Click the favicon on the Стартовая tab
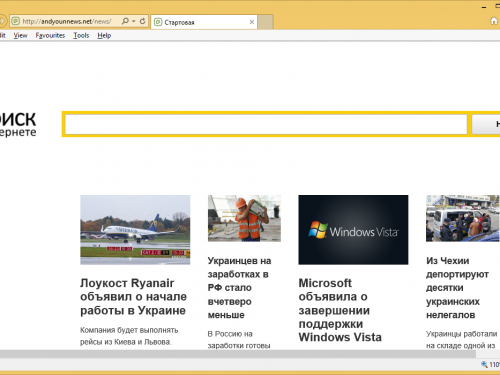This screenshot has height=375, width=500. 158,22
